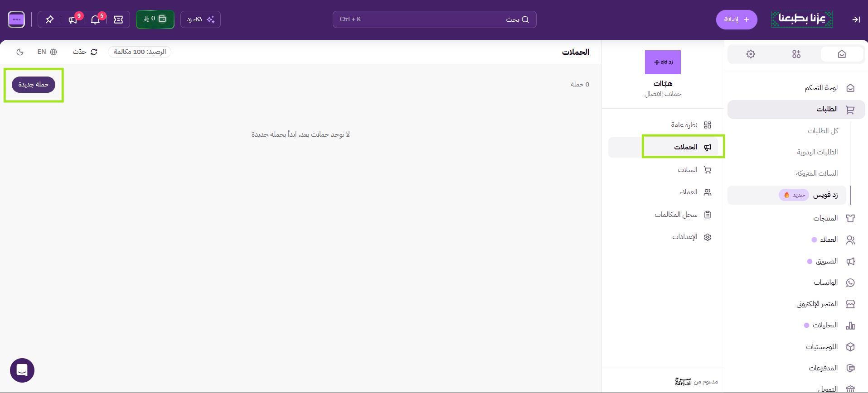Open the chat support bubble
This screenshot has height=393, width=868.
coord(22,370)
